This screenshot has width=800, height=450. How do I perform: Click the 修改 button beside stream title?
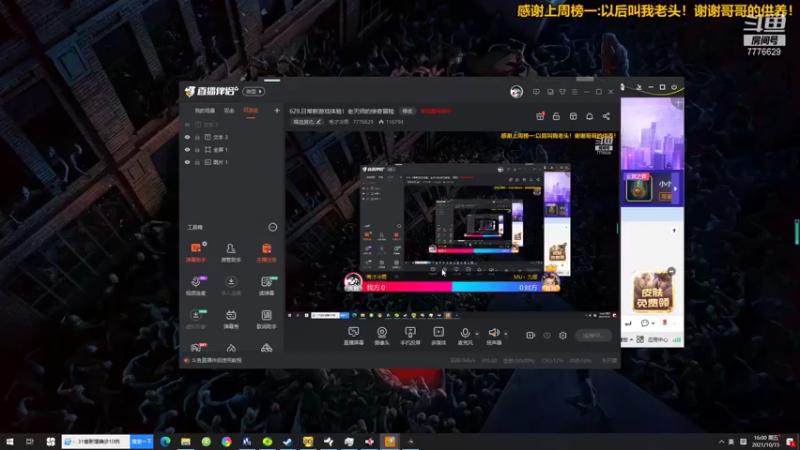coord(407,111)
